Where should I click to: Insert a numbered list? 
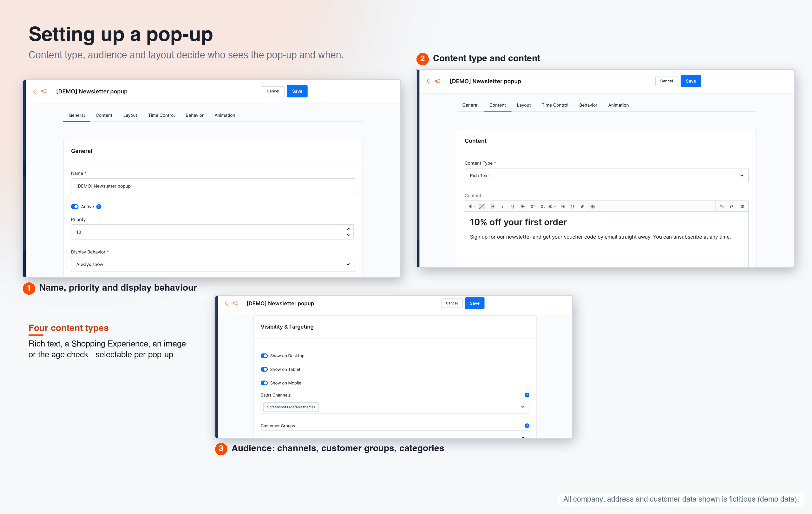[x=573, y=207]
